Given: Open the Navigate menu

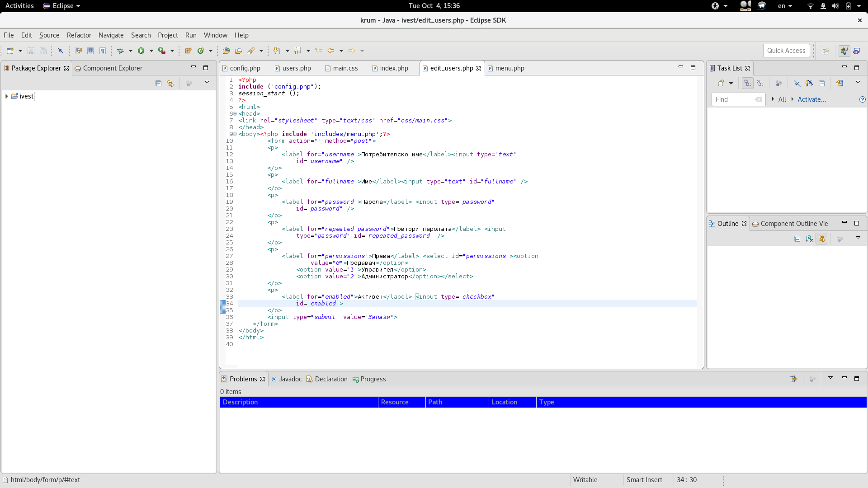Looking at the screenshot, I should (x=111, y=35).
